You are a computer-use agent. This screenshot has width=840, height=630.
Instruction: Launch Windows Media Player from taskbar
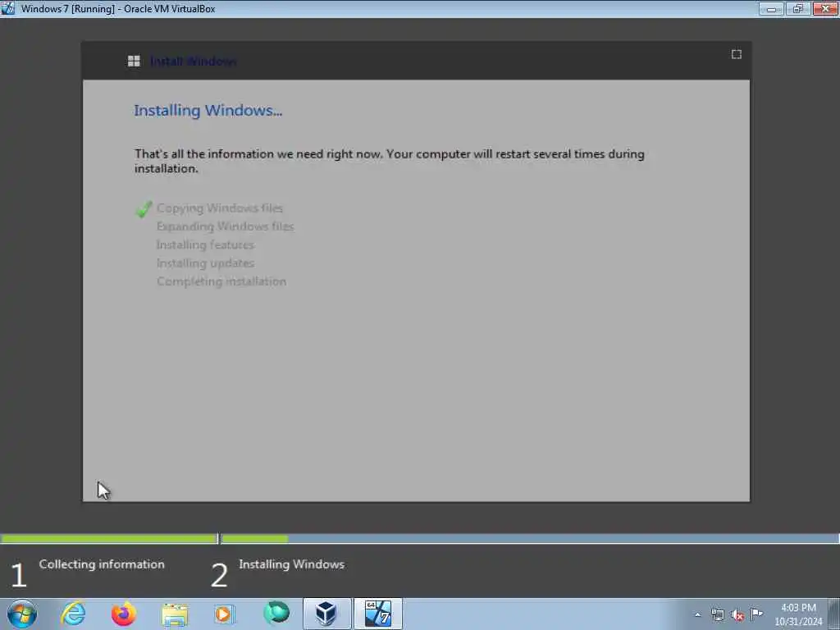tap(225, 614)
